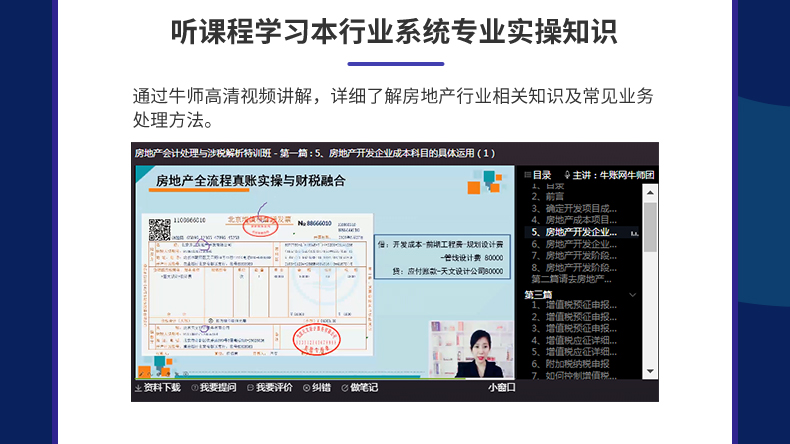
Task: Switch to 小窗口 small window mode
Action: (501, 388)
